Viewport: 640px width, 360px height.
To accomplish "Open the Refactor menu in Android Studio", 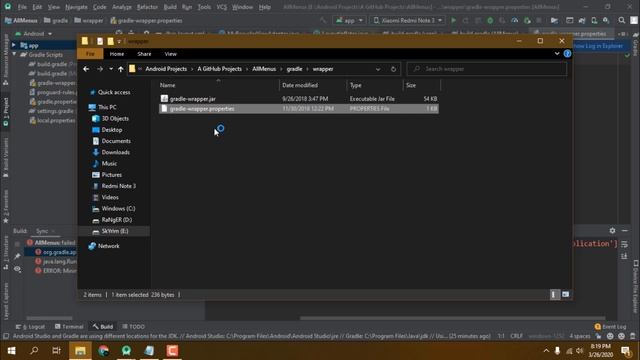I will click(x=147, y=7).
